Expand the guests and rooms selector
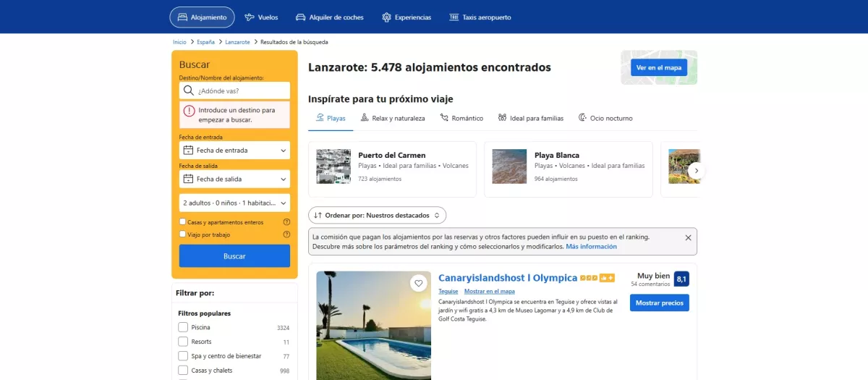Viewport: 868px width, 380px height. [x=234, y=203]
